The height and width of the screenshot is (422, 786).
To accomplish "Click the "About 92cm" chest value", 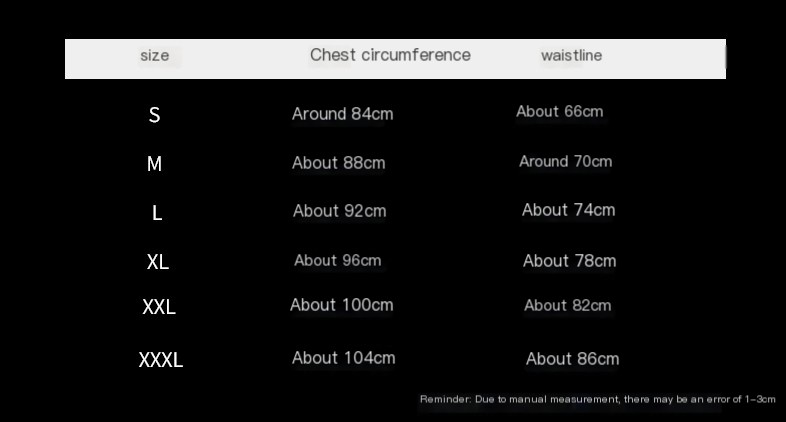I will tap(339, 211).
